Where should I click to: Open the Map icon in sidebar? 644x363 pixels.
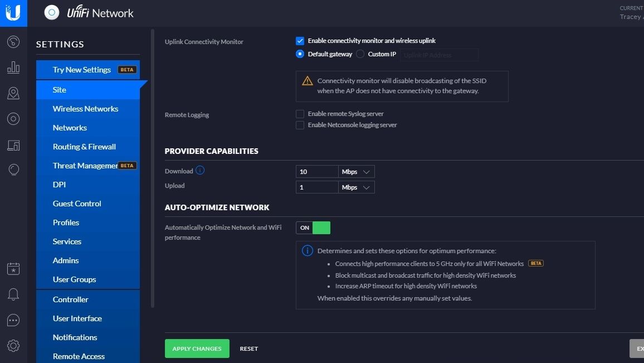13,93
